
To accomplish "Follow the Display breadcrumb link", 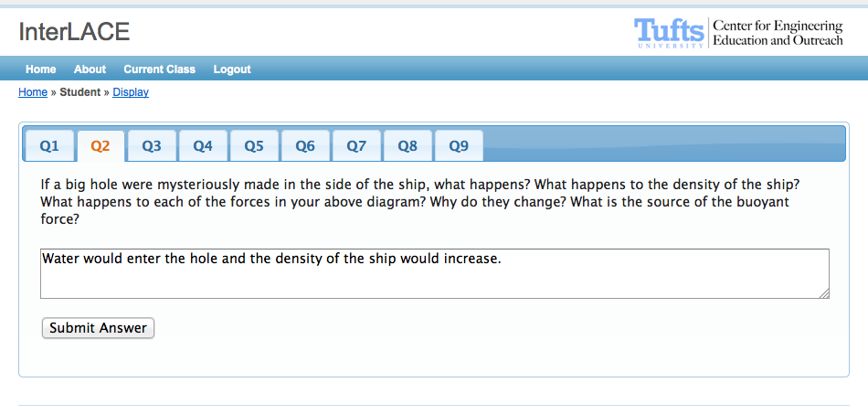I will 131,92.
